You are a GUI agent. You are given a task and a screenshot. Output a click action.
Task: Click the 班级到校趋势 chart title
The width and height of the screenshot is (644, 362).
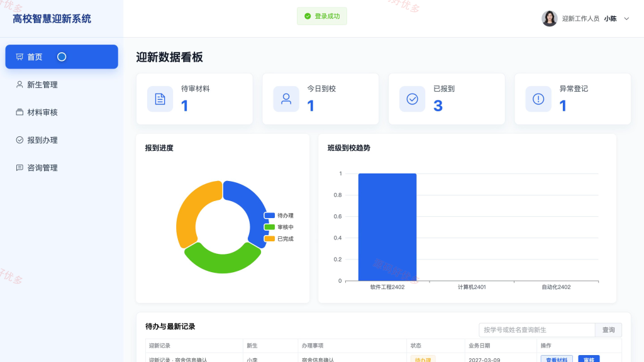tap(348, 148)
